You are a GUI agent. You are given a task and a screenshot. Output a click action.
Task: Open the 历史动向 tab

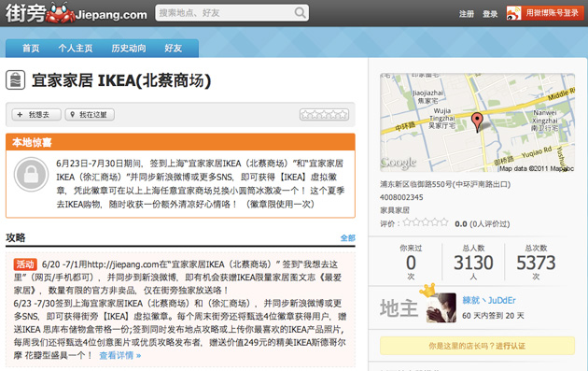click(x=129, y=48)
